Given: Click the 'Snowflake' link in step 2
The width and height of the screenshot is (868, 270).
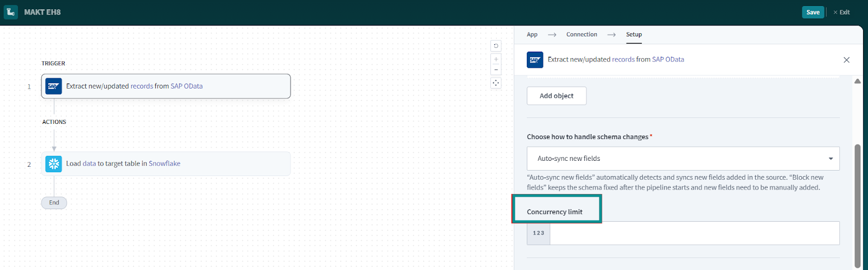Looking at the screenshot, I should [164, 164].
